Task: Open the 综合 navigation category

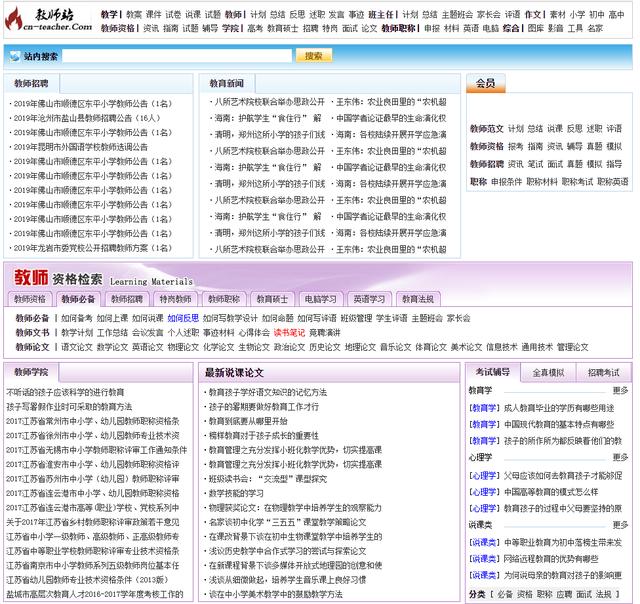Action: (x=511, y=28)
